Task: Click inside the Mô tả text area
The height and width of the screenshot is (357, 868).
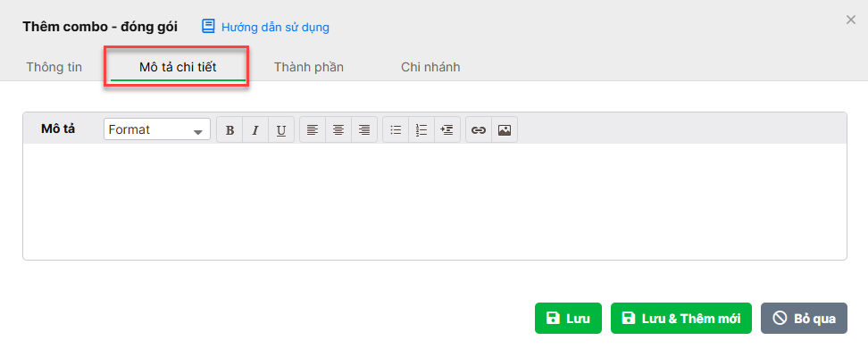Action: click(435, 202)
